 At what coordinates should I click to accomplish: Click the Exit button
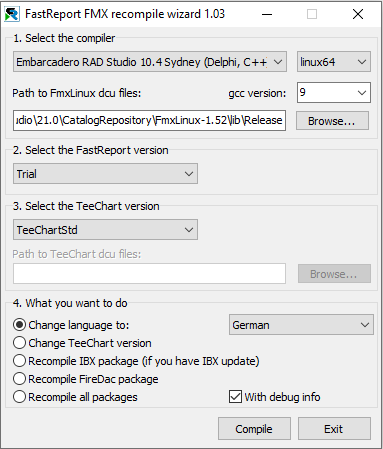click(334, 429)
